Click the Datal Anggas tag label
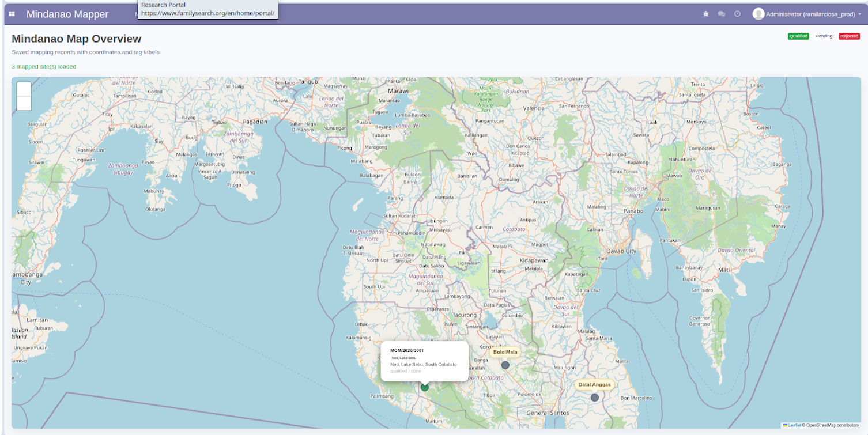The width and height of the screenshot is (868, 435). point(595,384)
